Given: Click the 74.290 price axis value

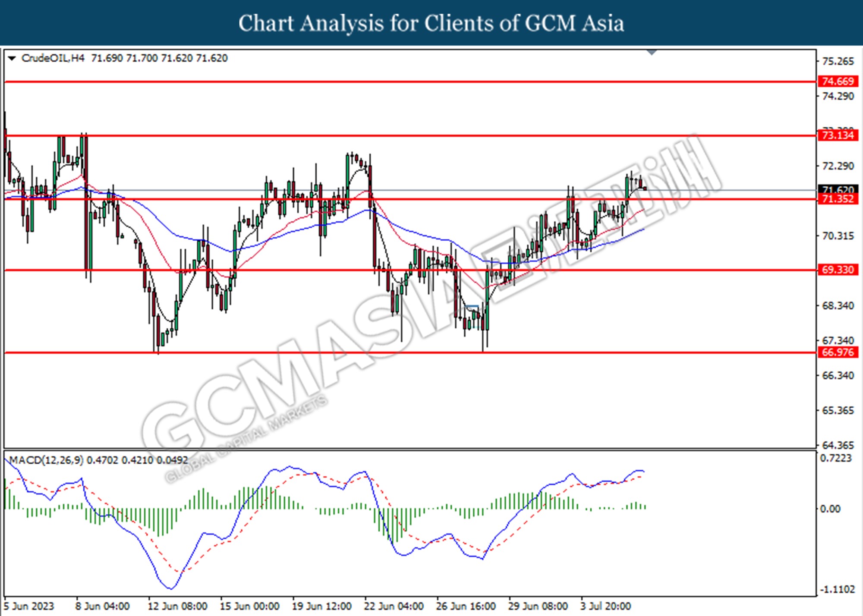Looking at the screenshot, I should (x=838, y=96).
